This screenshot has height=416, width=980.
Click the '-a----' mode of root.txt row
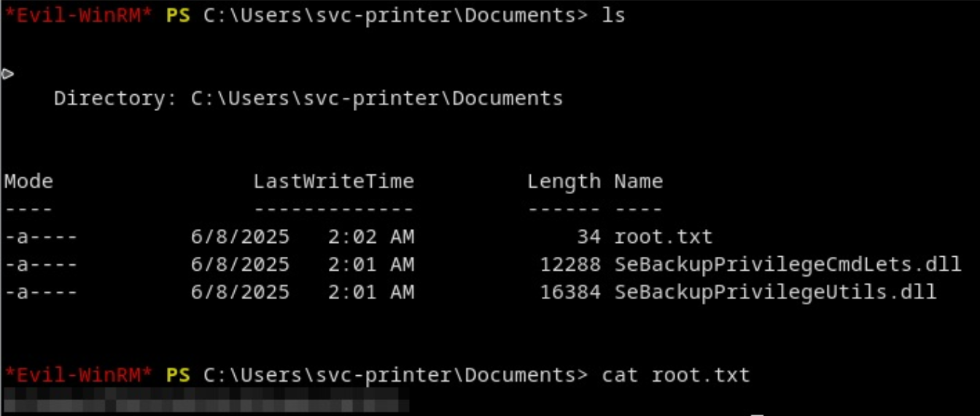coord(41,236)
